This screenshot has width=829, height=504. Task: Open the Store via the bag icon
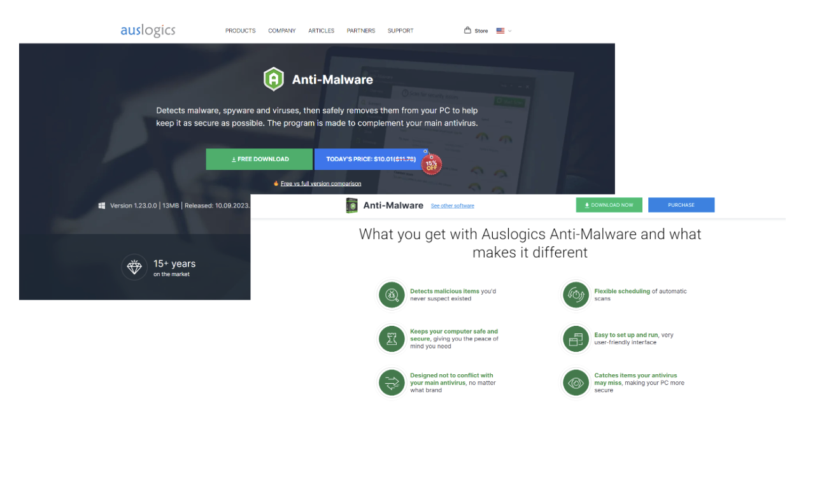[x=468, y=30]
